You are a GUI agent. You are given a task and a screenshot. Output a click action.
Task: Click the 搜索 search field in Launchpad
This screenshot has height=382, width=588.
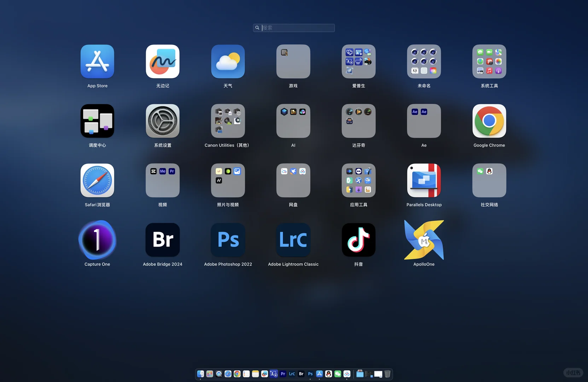point(294,28)
